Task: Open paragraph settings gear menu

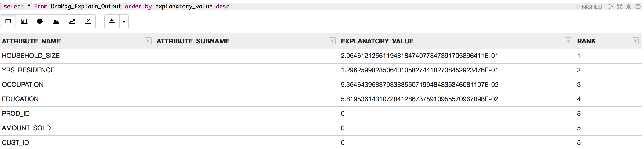Action: [x=638, y=7]
